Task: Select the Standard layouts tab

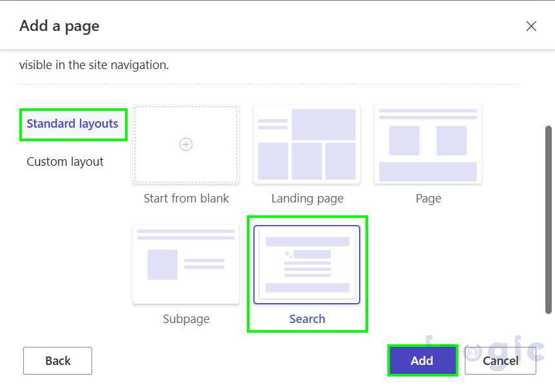Action: coord(73,124)
